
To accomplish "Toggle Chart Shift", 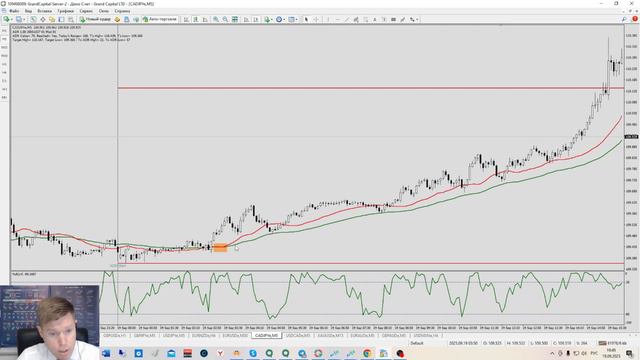I will [x=256, y=19].
